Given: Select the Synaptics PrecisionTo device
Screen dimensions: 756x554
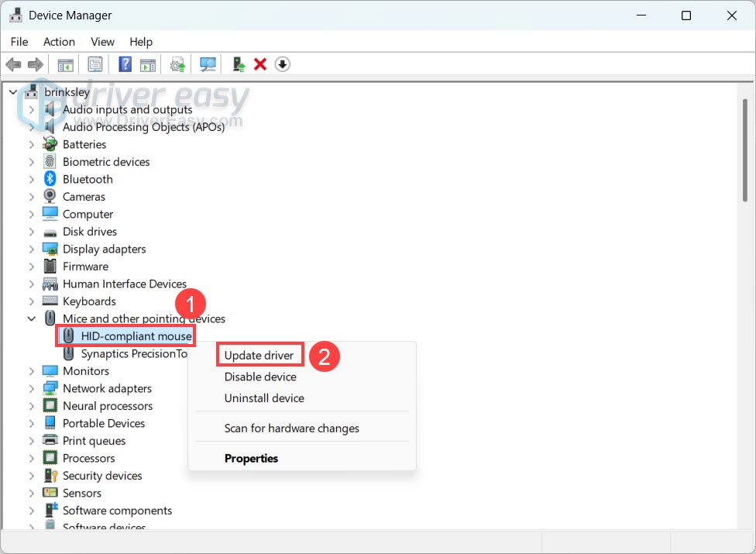Looking at the screenshot, I should pos(133,353).
